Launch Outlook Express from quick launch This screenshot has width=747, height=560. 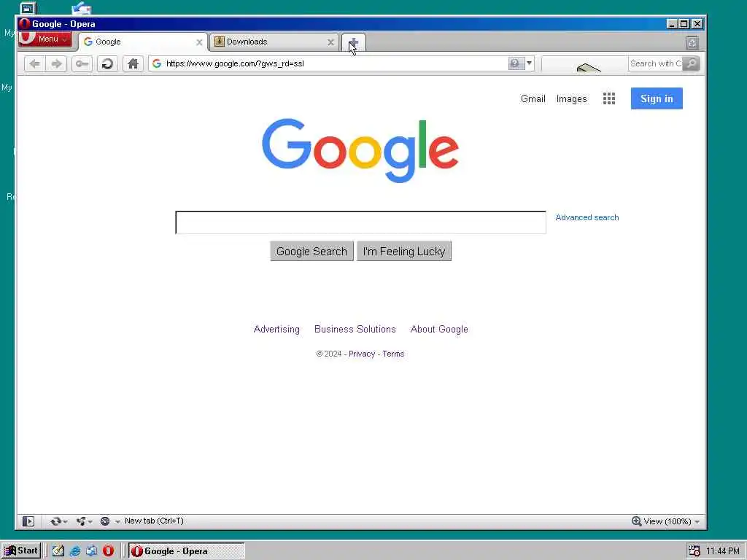click(91, 551)
